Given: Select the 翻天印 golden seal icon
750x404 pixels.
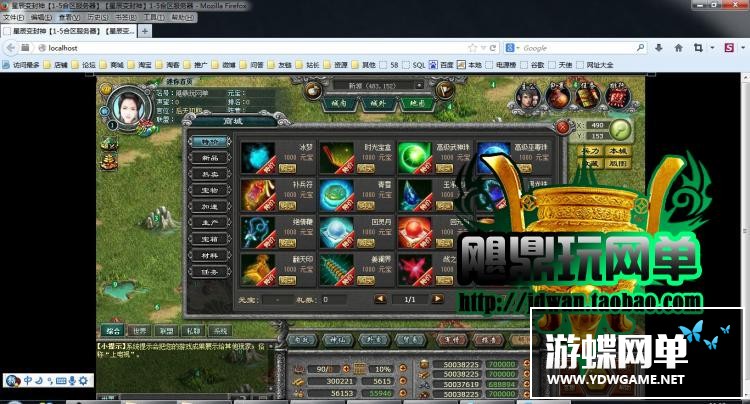Looking at the screenshot, I should tap(258, 270).
